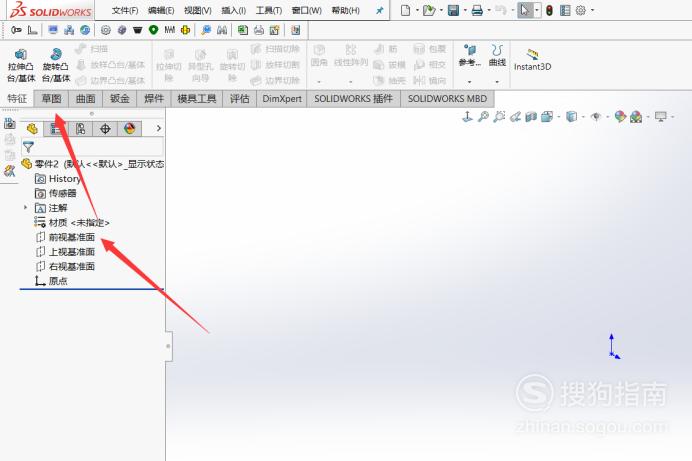Open the 编辑(E) Edit menu
Image resolution: width=692 pixels, height=461 pixels.
tap(161, 11)
